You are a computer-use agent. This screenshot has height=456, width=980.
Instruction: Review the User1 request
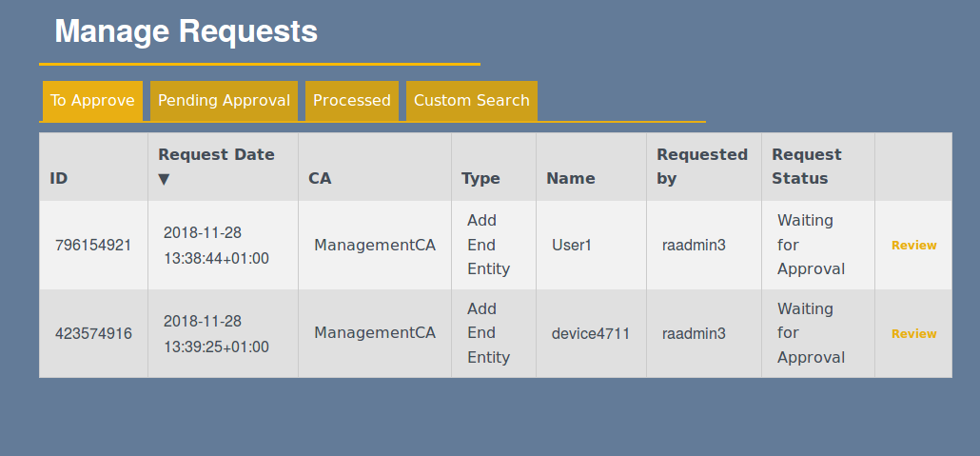click(913, 246)
